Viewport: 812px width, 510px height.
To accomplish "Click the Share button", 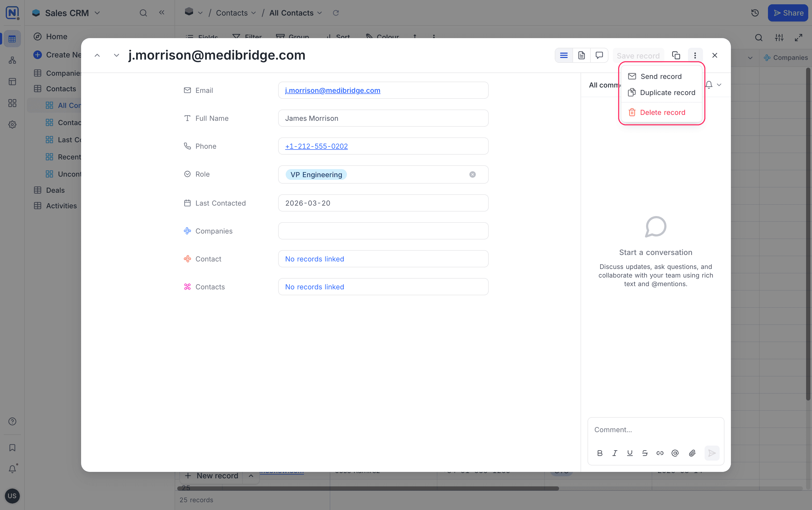I will click(x=788, y=13).
